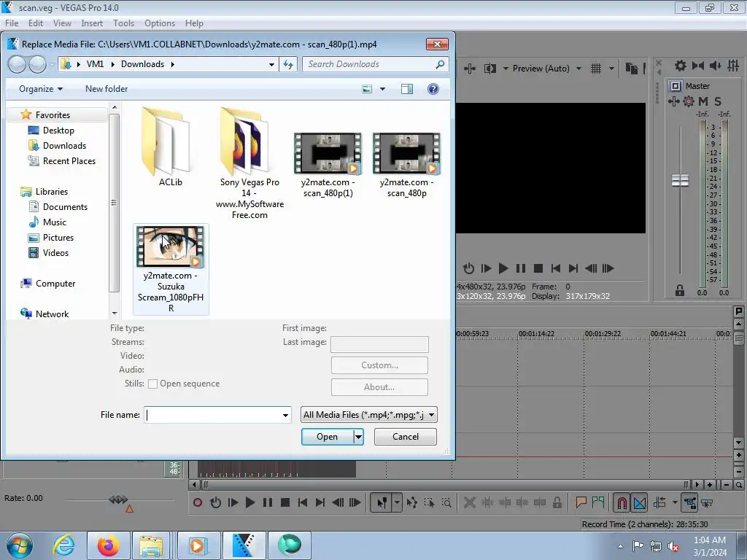The width and height of the screenshot is (747, 560).
Task: Click the timeline zoom-in plus button
Action: click(710, 485)
